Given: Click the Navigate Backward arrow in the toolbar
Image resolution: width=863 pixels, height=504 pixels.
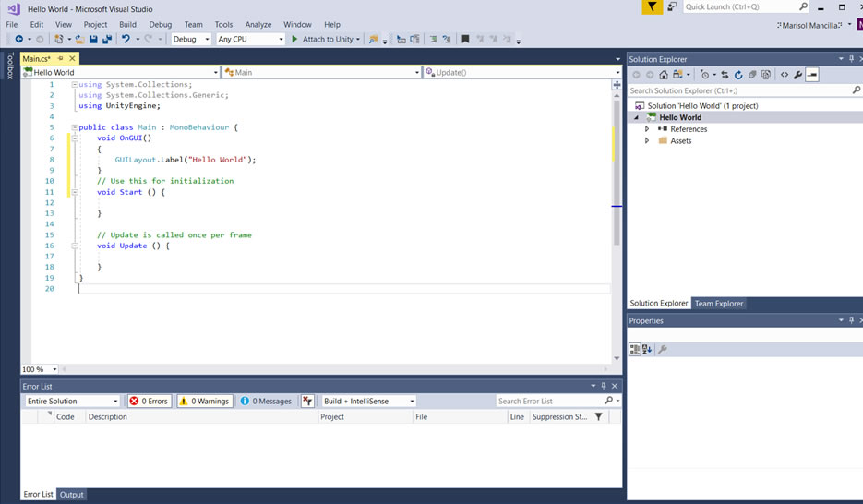Looking at the screenshot, I should (x=18, y=39).
